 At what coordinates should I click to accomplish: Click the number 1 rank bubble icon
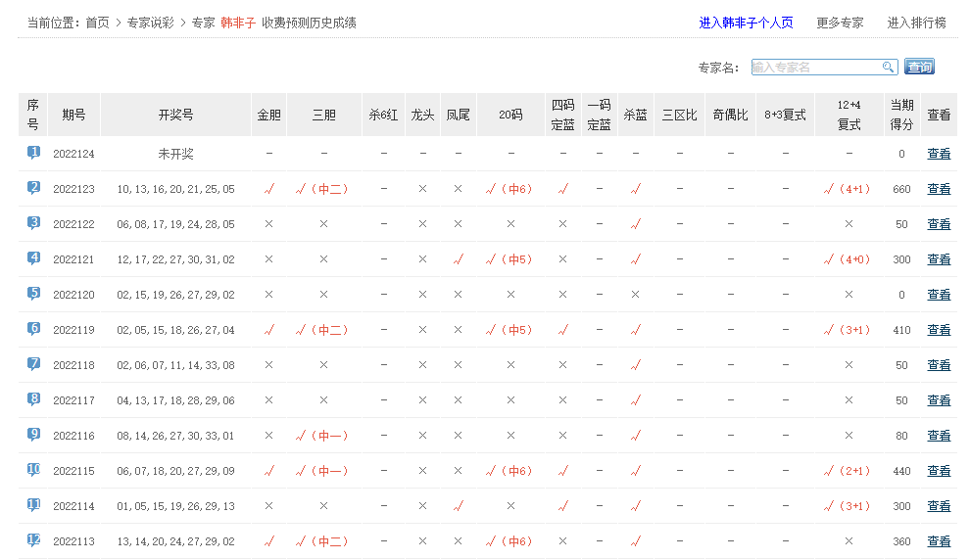(33, 153)
